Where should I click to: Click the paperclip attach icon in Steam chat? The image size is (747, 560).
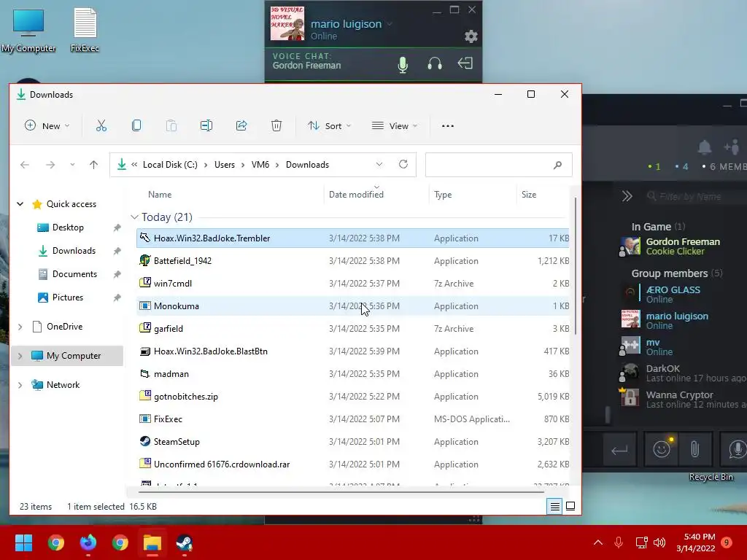click(x=695, y=448)
